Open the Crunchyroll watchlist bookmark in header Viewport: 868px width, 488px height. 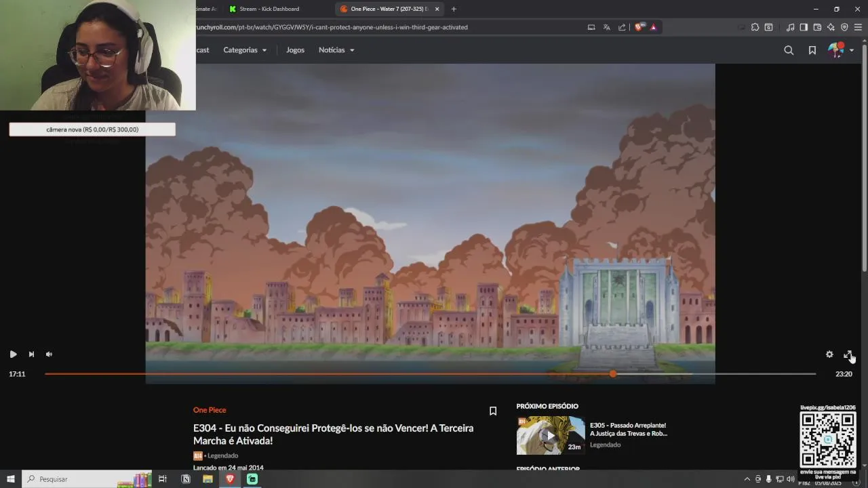pos(812,50)
